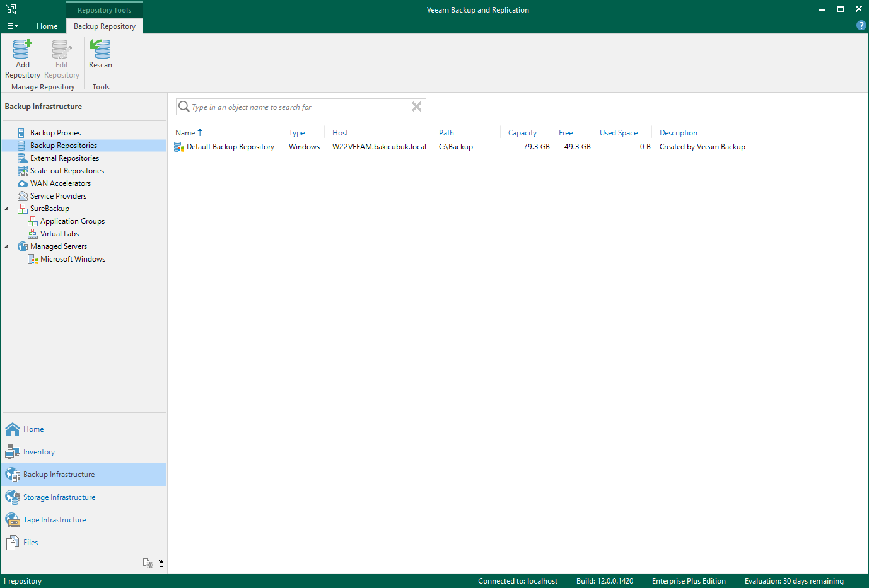This screenshot has width=869, height=588.
Task: Sort by the Host column header
Action: pos(341,133)
